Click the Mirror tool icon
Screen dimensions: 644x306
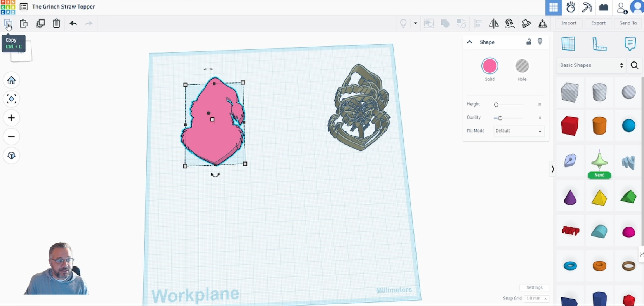coord(493,23)
